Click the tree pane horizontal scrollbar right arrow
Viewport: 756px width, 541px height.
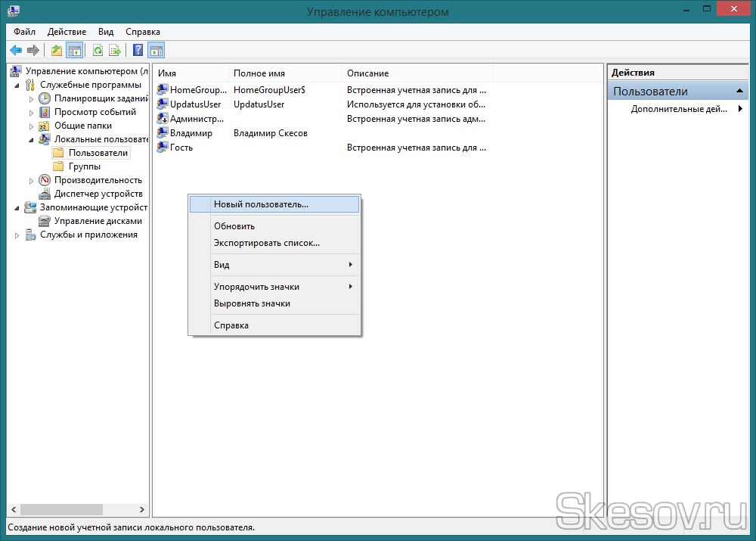point(142,510)
